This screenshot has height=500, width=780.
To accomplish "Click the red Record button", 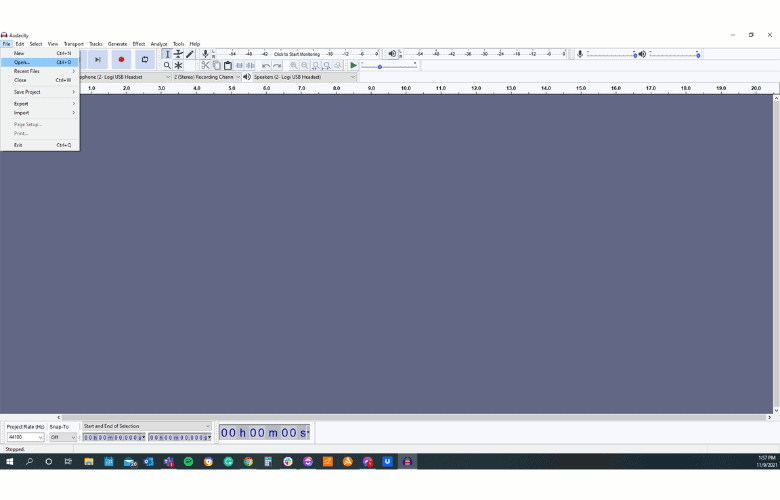I will coord(121,60).
